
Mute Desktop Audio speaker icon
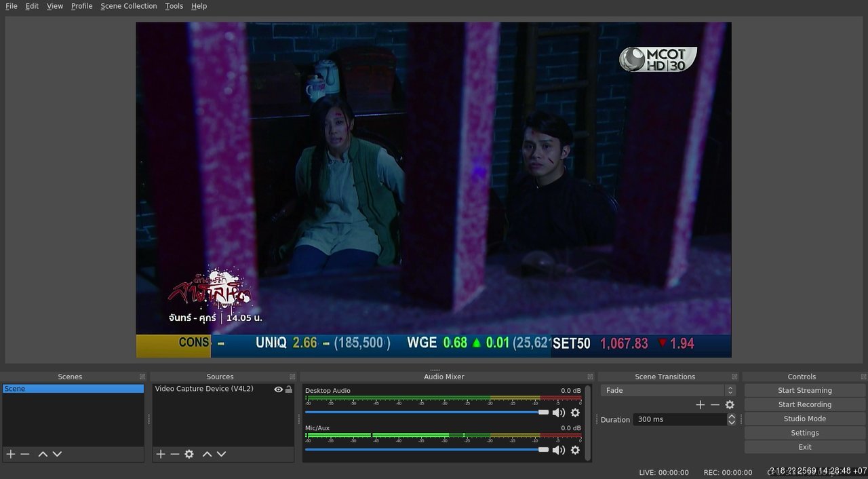(x=559, y=413)
